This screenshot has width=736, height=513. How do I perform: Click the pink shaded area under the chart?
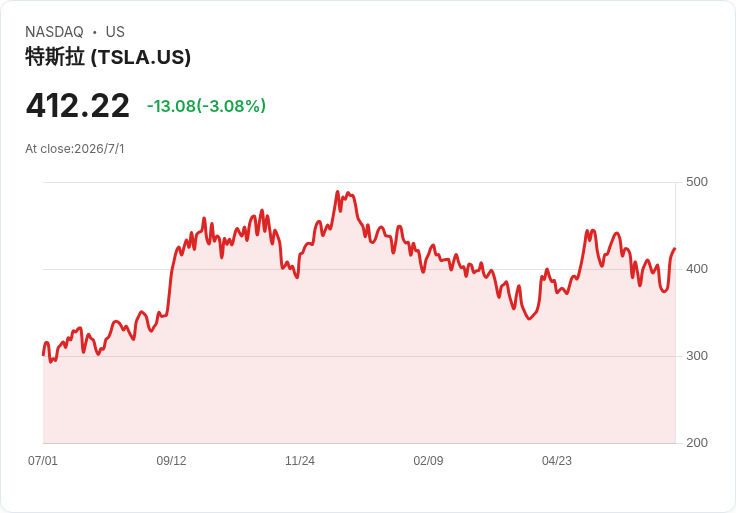pyautogui.click(x=359, y=375)
